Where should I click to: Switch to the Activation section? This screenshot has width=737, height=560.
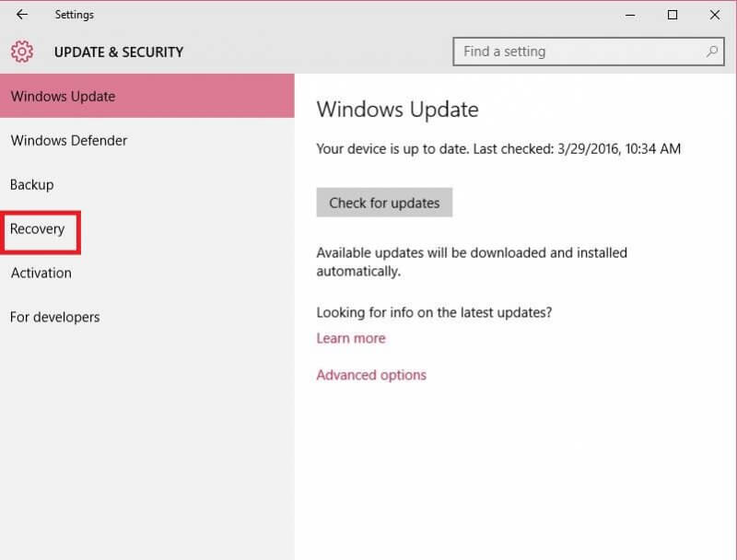(x=41, y=273)
